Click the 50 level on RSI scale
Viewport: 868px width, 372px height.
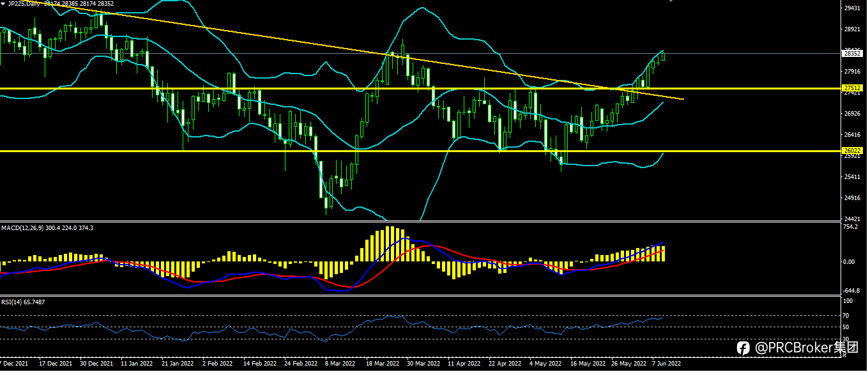[x=847, y=327]
